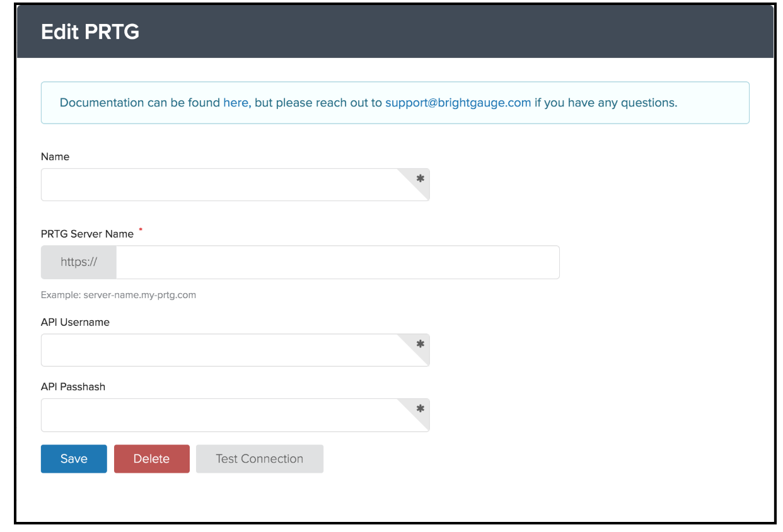Save the PRTG settings
The image size is (783, 532).
[x=74, y=459]
